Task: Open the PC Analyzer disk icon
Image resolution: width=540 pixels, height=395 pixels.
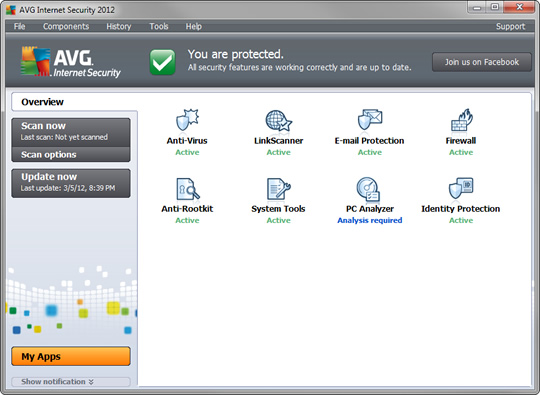Action: click(x=368, y=189)
